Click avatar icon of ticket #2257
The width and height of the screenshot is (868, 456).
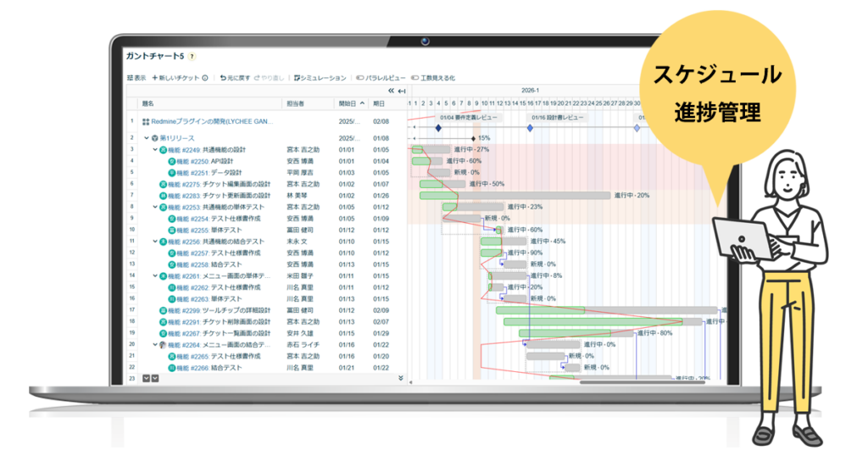click(x=171, y=253)
